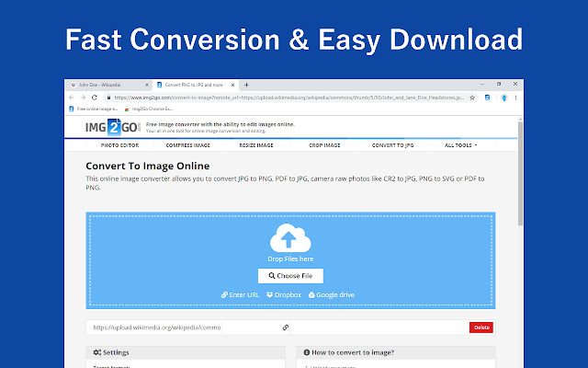
Task: Open the PHOTO EDITOR menu item
Action: (x=119, y=145)
